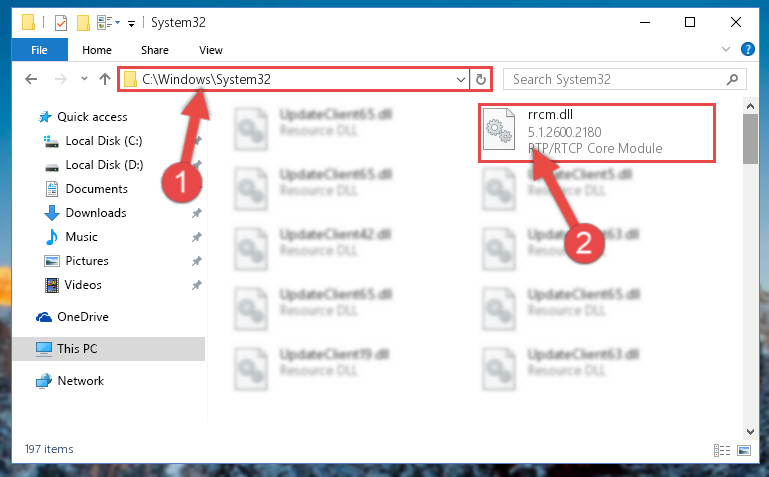Refresh the System32 folder view

pos(481,79)
